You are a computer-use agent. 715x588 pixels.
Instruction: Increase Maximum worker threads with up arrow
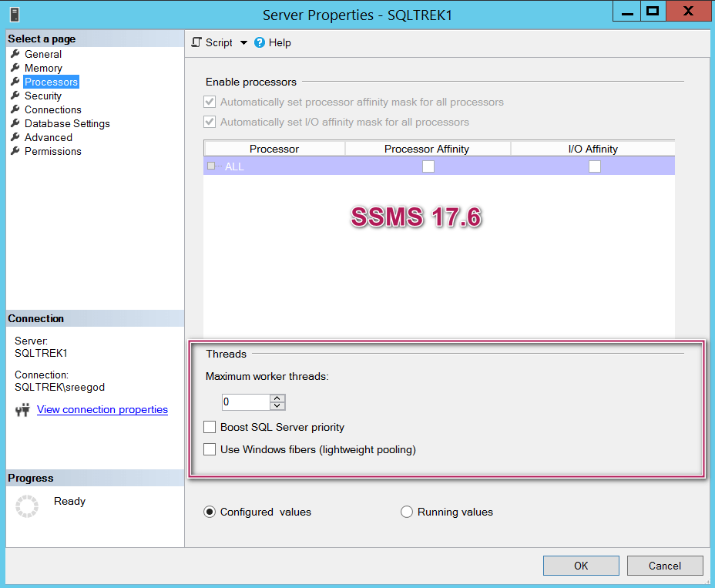(277, 398)
